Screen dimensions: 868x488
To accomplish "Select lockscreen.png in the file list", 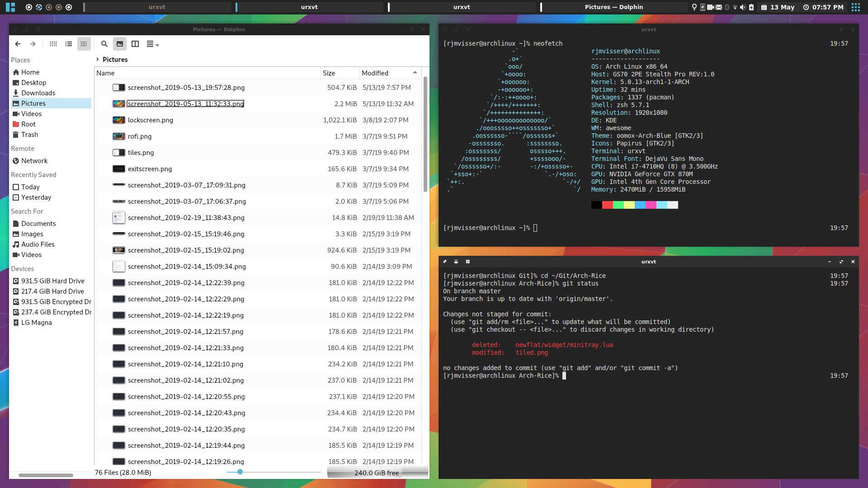I will [150, 120].
